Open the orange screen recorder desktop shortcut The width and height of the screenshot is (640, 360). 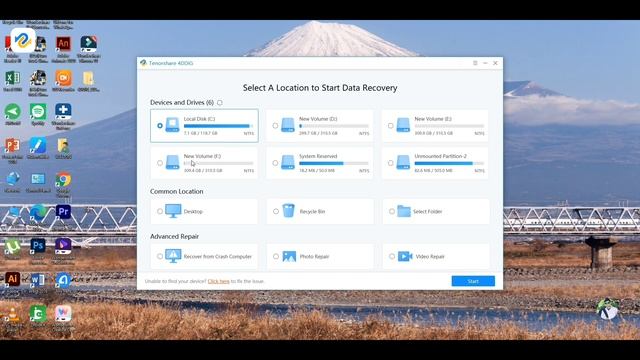click(x=63, y=78)
